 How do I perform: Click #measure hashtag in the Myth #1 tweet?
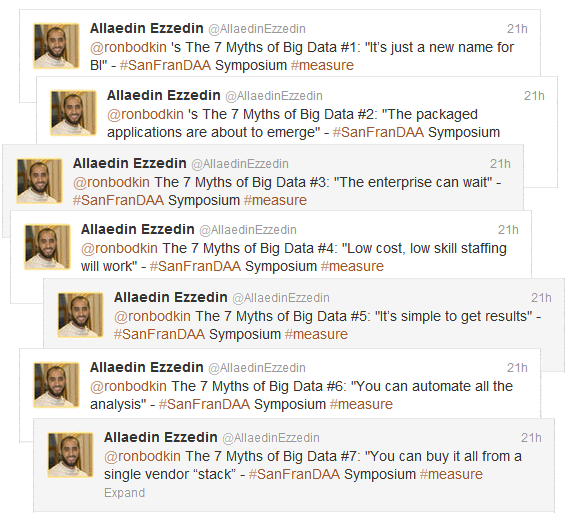pyautogui.click(x=322, y=65)
